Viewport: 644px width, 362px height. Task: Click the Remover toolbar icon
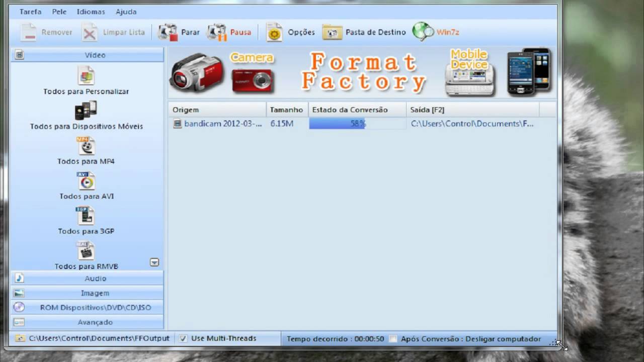click(29, 32)
